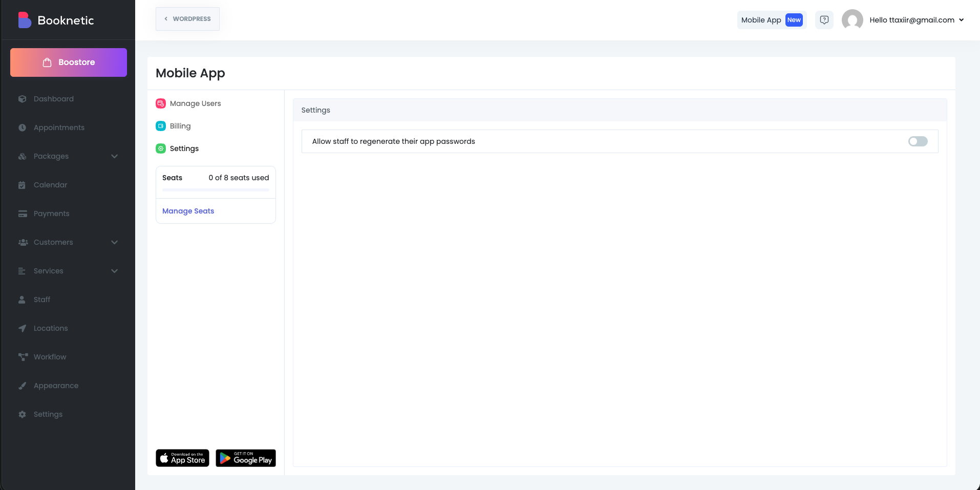This screenshot has height=490, width=980.
Task: Open the Boostore button
Action: pos(69,62)
